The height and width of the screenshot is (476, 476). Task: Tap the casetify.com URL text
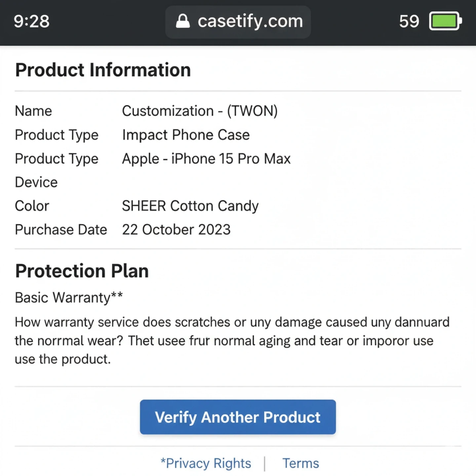[250, 21]
